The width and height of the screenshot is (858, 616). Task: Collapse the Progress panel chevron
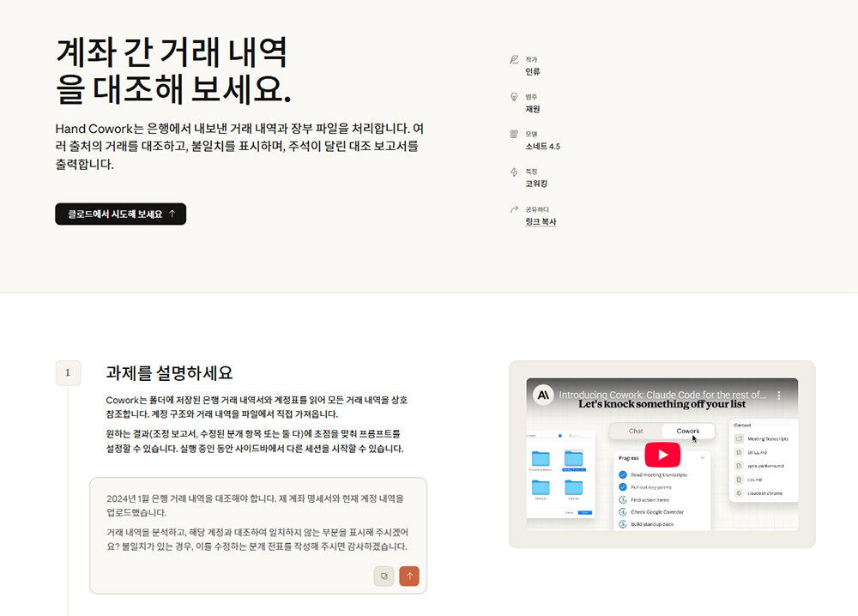[x=702, y=457]
